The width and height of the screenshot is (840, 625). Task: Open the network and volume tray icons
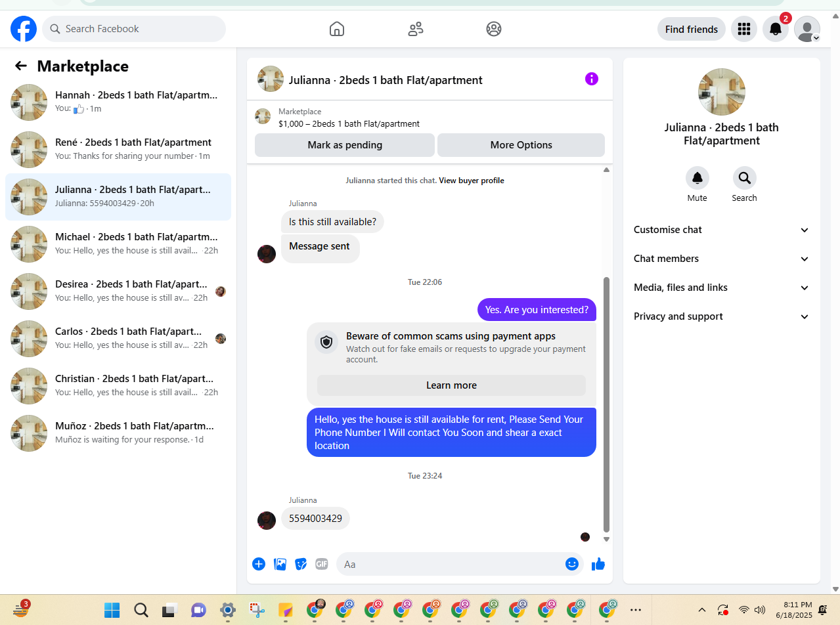[752, 610]
